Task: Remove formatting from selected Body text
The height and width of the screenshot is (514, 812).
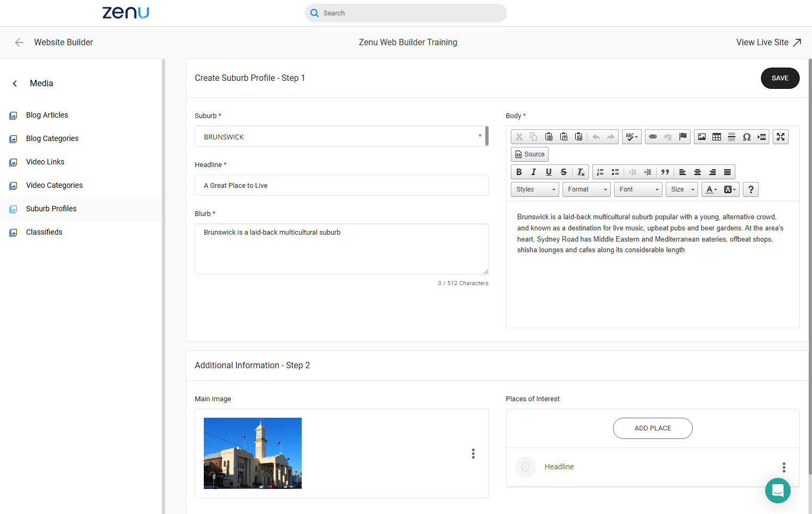Action: (x=581, y=172)
